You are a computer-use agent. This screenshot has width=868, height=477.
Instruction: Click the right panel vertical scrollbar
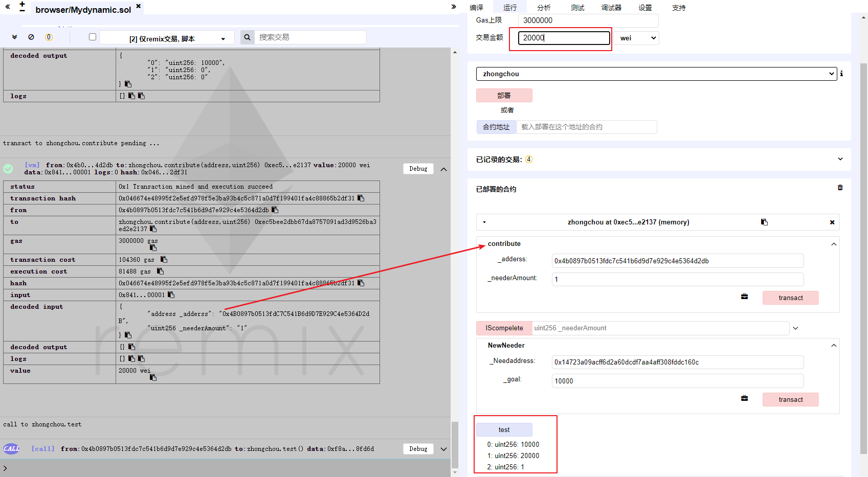(x=863, y=258)
